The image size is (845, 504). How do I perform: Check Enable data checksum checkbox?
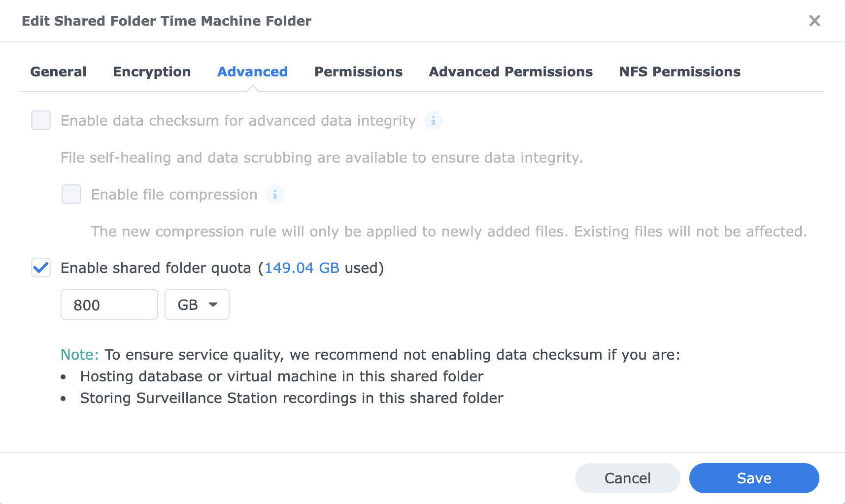click(x=41, y=120)
